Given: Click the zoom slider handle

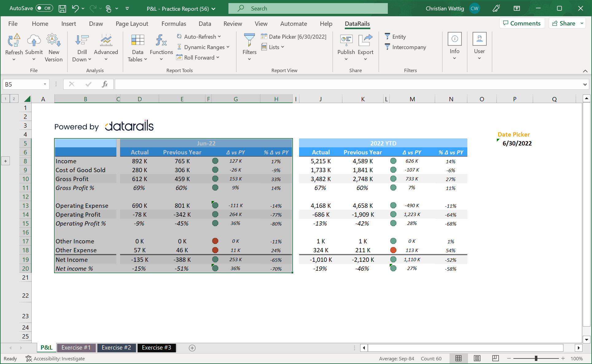Looking at the screenshot, I should click(536, 358).
